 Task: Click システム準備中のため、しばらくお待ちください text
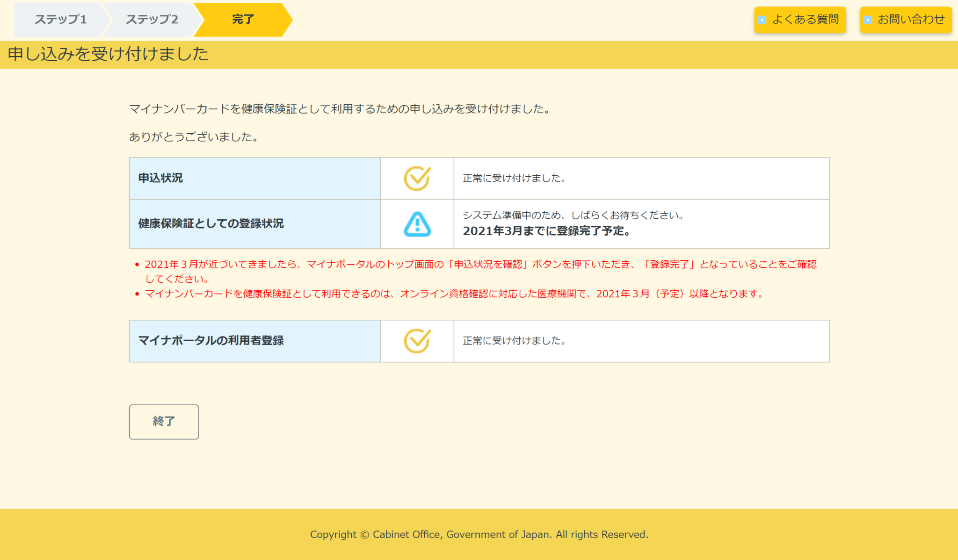point(573,215)
